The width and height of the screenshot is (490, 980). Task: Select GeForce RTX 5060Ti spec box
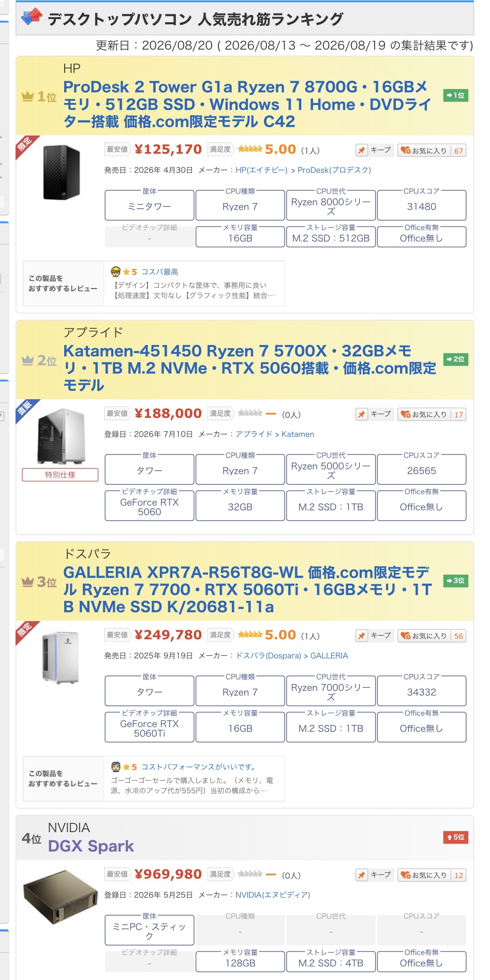(150, 727)
